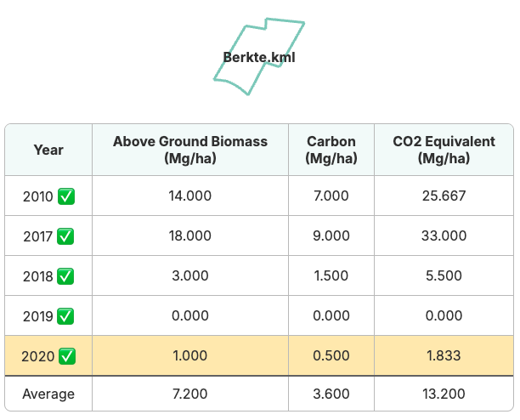Click the Average row label
The image size is (520, 420).
[x=48, y=394]
